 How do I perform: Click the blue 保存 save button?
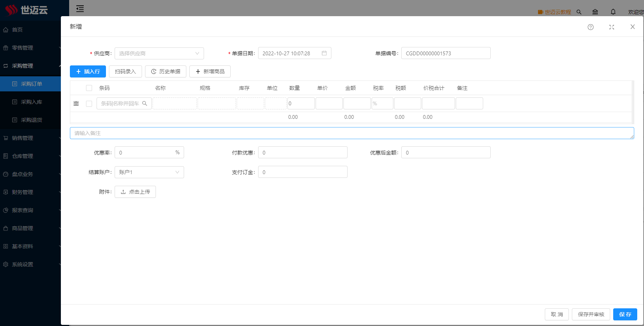(625, 314)
